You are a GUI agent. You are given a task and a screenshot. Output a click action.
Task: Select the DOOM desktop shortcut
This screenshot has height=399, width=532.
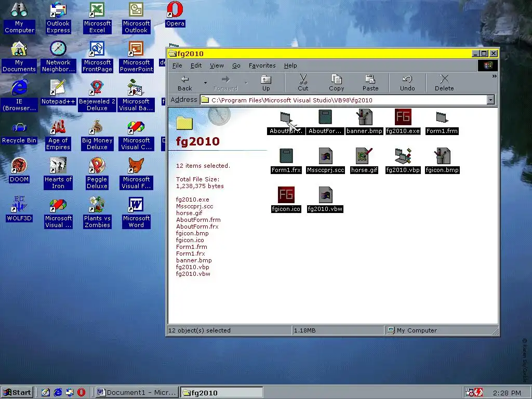point(19,166)
